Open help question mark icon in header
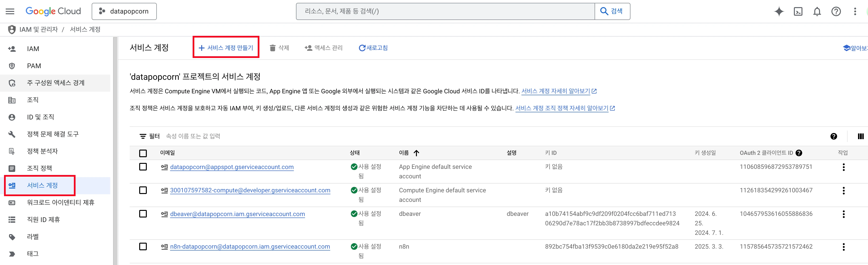Image resolution: width=868 pixels, height=265 pixels. coord(836,11)
